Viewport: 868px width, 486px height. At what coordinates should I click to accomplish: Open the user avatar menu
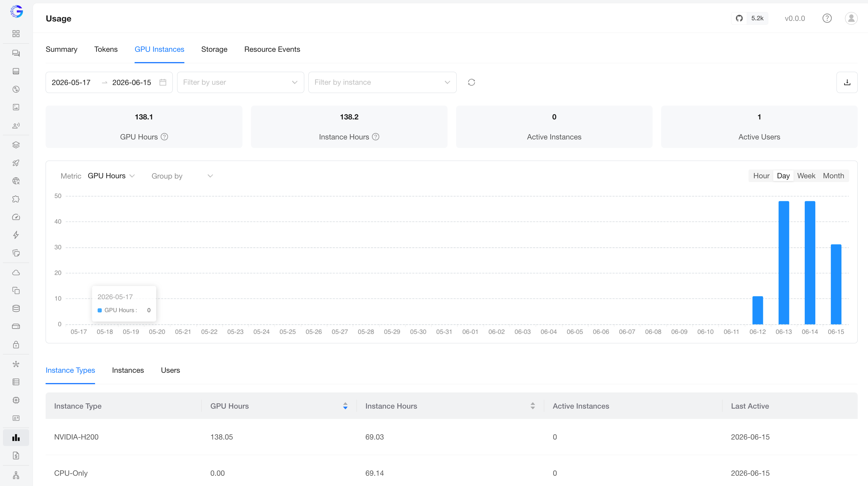tap(851, 18)
